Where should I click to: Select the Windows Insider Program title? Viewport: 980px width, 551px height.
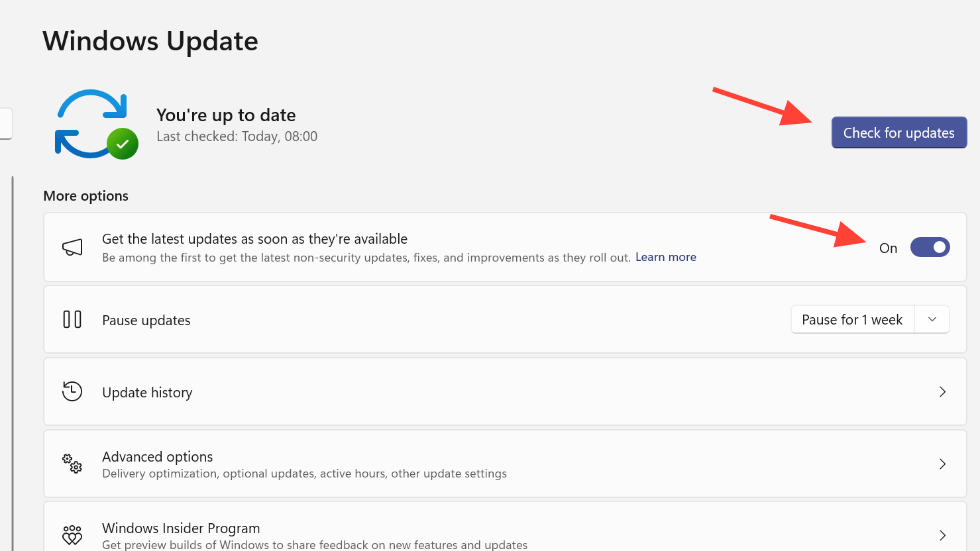(181, 528)
